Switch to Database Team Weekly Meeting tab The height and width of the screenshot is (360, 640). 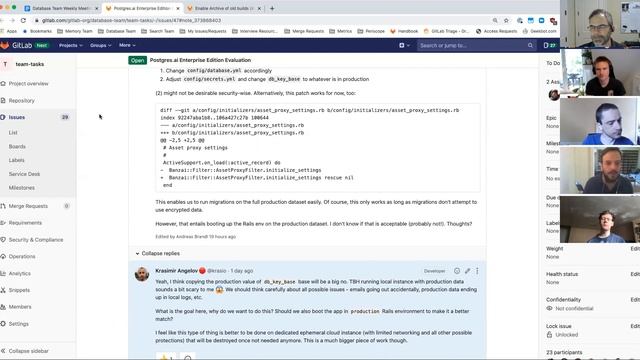point(60,8)
